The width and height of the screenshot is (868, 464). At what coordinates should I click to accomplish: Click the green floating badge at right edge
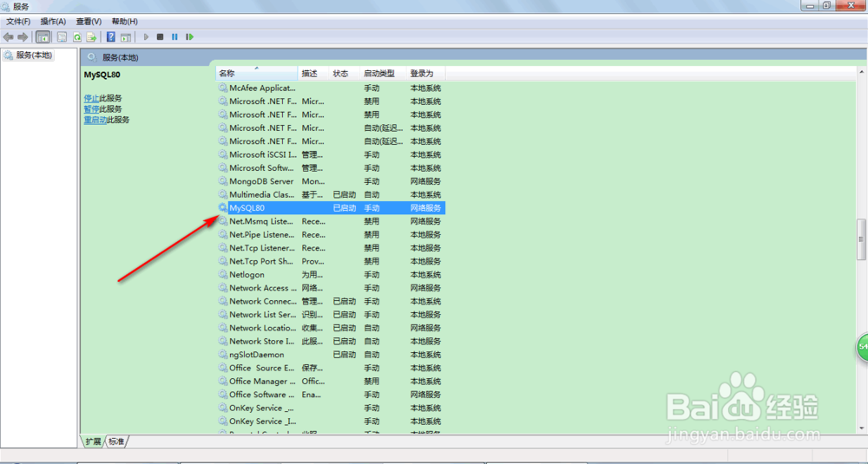[x=863, y=347]
